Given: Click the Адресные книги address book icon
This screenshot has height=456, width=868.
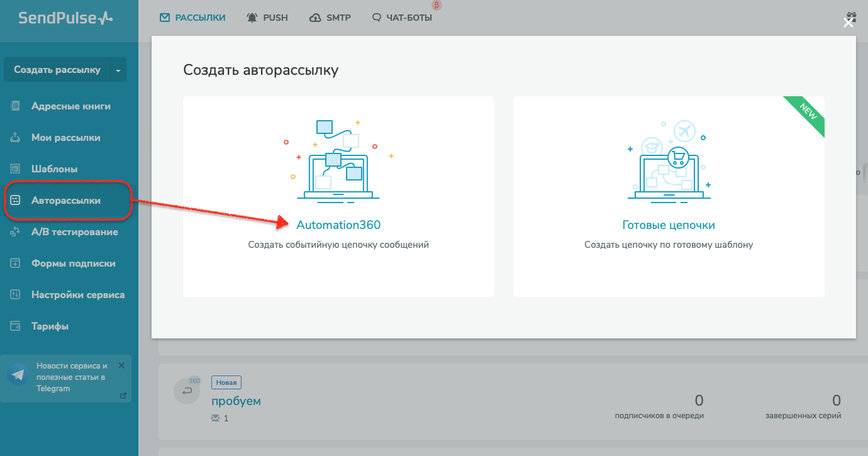Looking at the screenshot, I should (16, 106).
